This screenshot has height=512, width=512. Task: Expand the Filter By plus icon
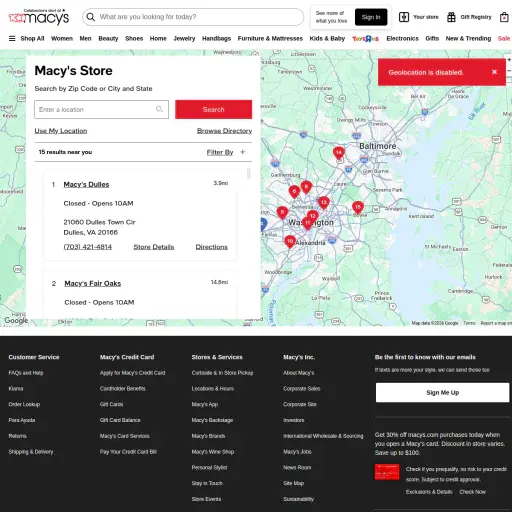pos(243,152)
